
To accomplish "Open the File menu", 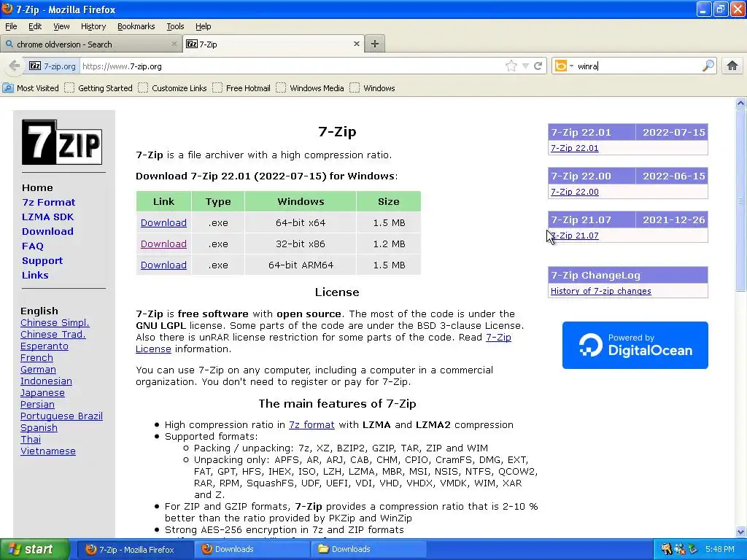I will (11, 26).
